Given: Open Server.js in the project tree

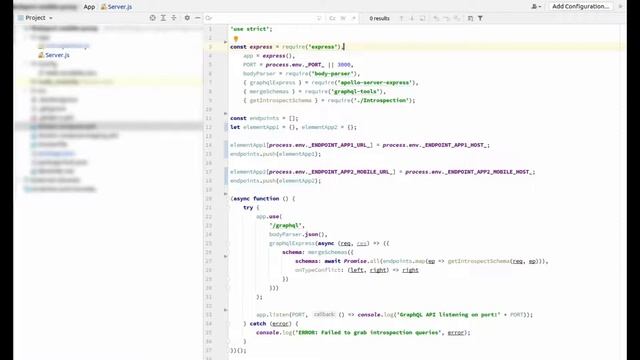Looking at the screenshot, I should pyautogui.click(x=53, y=55).
